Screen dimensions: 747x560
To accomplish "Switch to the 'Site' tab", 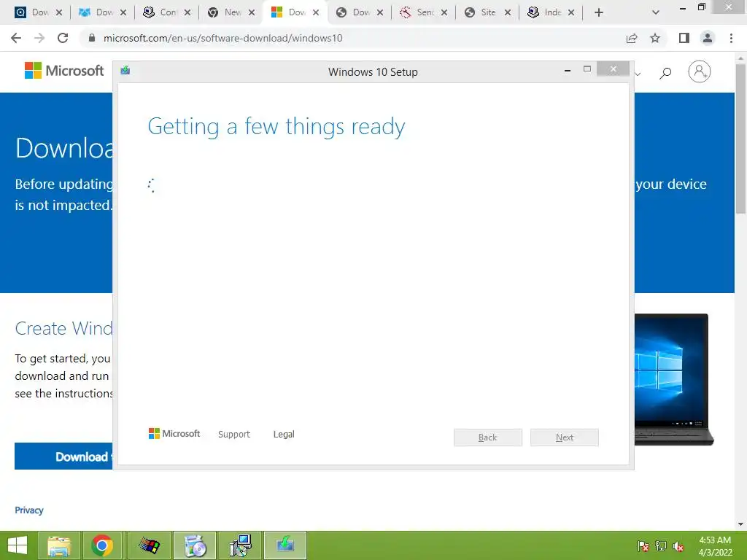I will pyautogui.click(x=488, y=12).
